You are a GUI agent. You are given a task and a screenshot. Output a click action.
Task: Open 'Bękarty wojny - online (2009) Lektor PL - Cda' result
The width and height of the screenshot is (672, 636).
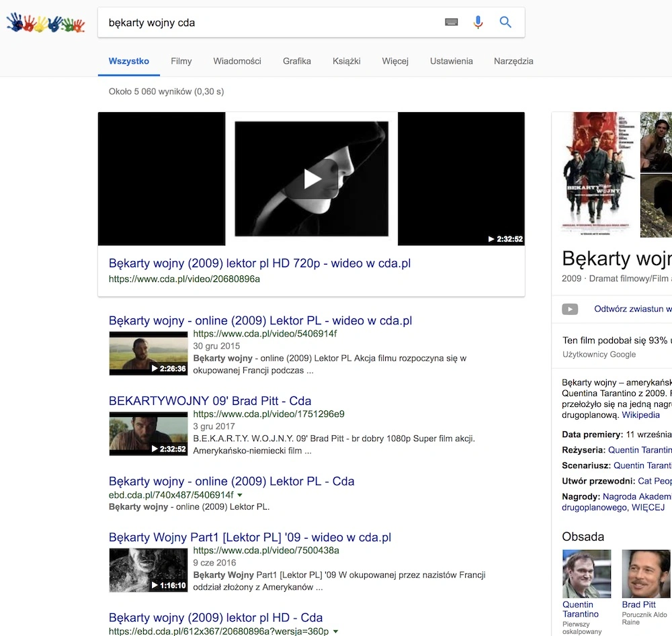coord(231,482)
